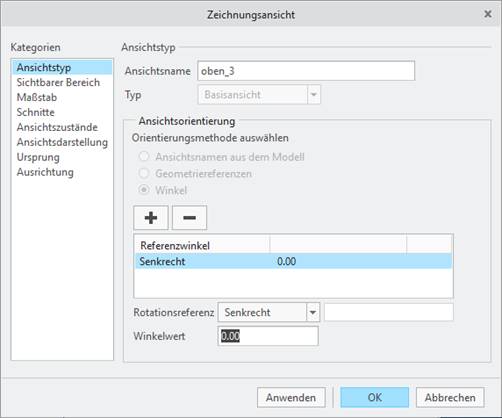Confirm with the OK button
The width and height of the screenshot is (502, 418).
[x=375, y=397]
